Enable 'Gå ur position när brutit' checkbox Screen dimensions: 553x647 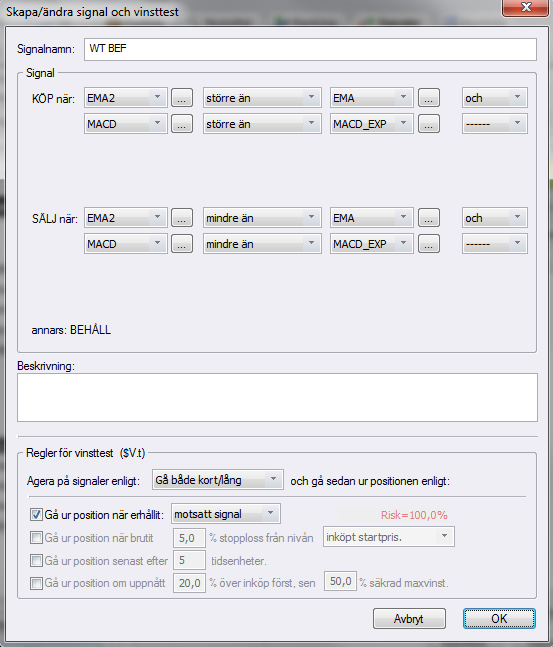click(36, 538)
